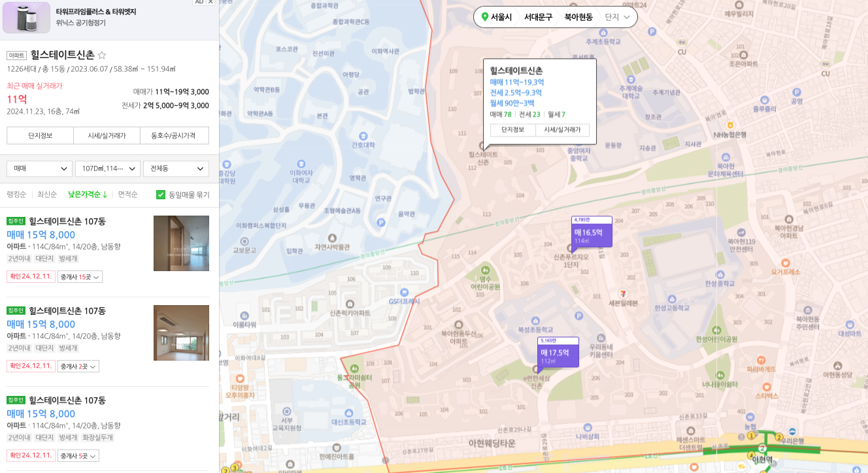The image size is (868, 473).
Task: Sort listings by 면적순
Action: [128, 195]
